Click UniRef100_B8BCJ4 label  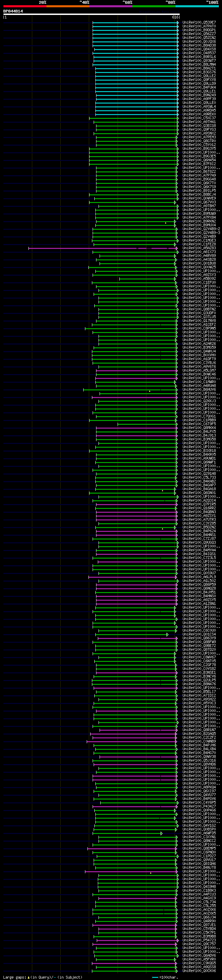[x=199, y=194]
